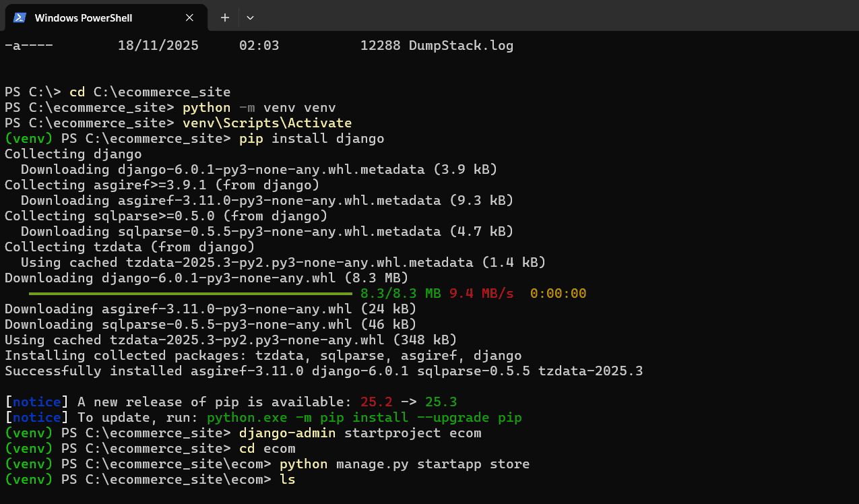The width and height of the screenshot is (859, 504).
Task: Click the 'venv\Scripts\Activate' command
Action: pyautogui.click(x=267, y=123)
